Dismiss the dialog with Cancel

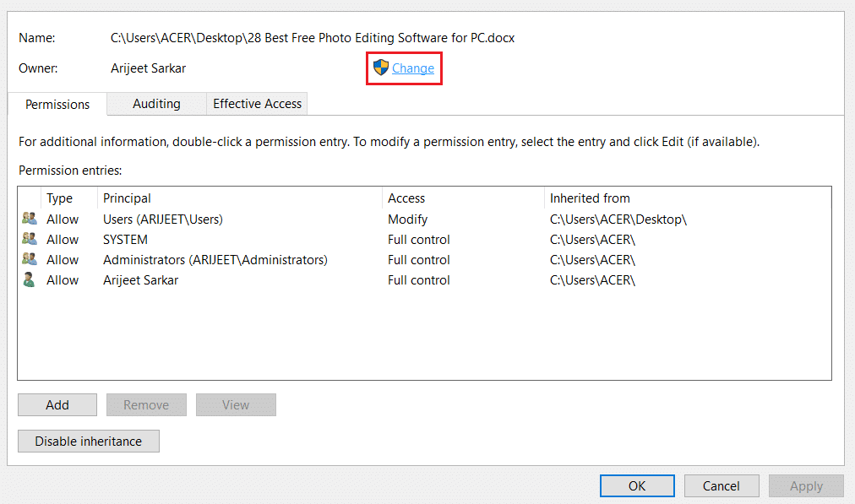722,485
